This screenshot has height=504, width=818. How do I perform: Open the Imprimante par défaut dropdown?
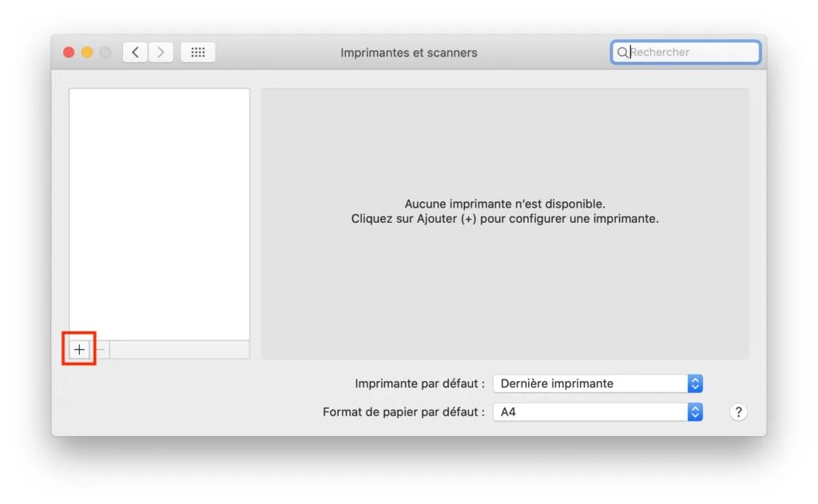click(x=598, y=383)
